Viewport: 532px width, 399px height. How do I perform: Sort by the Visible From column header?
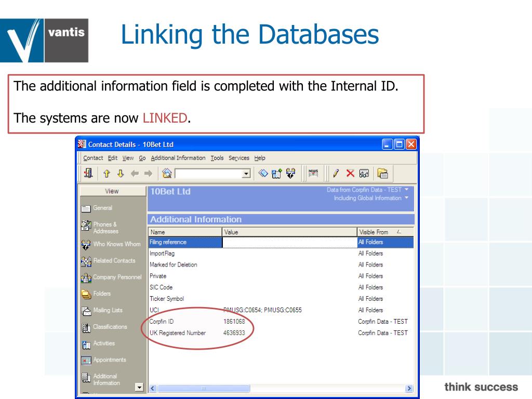(x=385, y=232)
